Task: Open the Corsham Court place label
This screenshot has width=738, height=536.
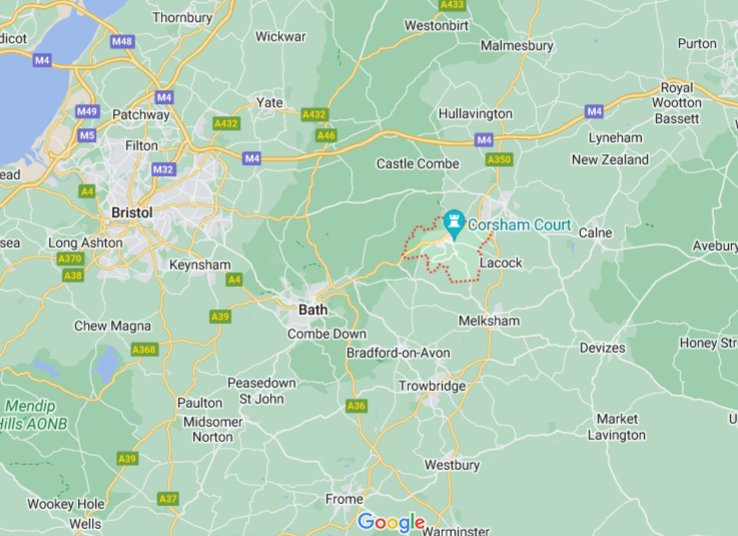Action: tap(520, 225)
